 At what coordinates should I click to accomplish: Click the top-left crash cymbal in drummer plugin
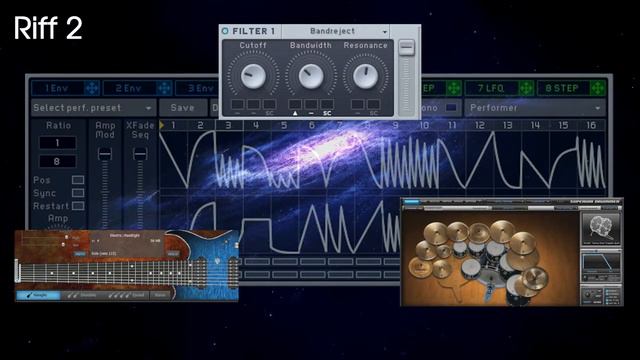(435, 234)
